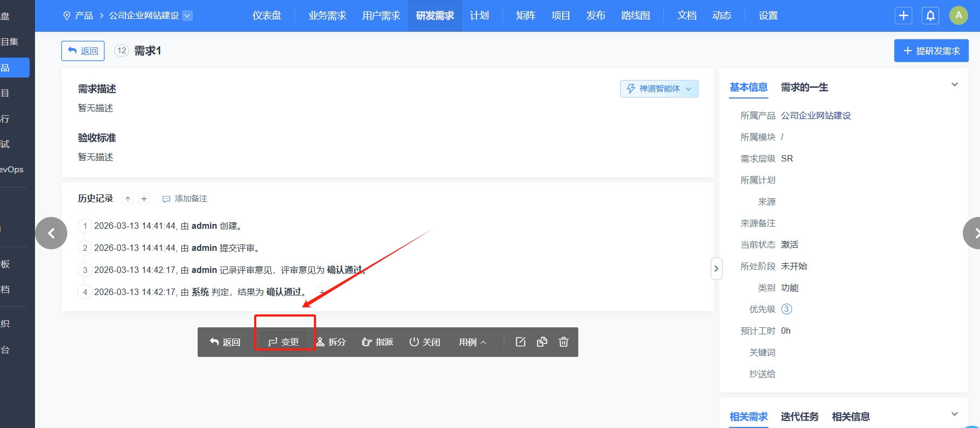Open the 禅道智能体 dropdown
The height and width of the screenshot is (428, 980).
659,89
